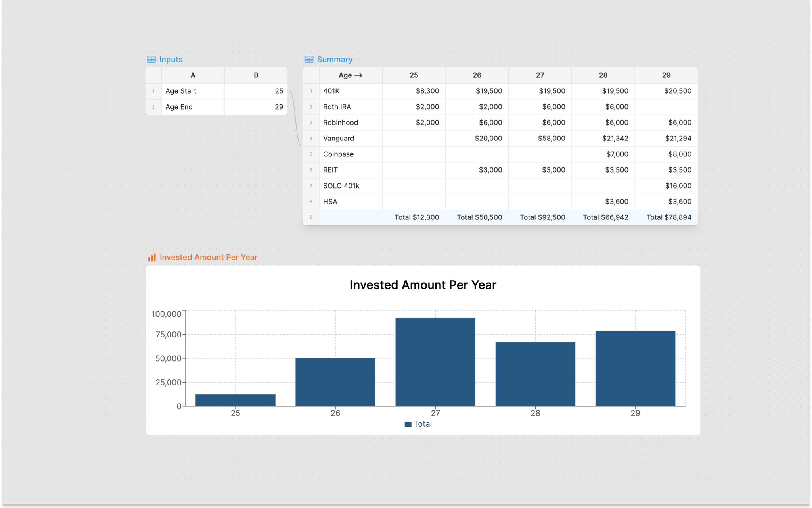Click the $21,342 Vanguard cell
812x508 pixels.
click(603, 139)
